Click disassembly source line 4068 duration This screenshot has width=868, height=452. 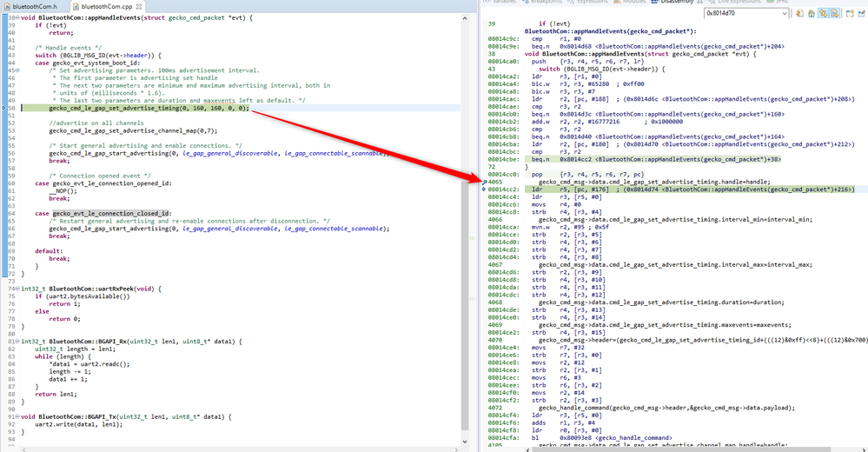(661, 302)
